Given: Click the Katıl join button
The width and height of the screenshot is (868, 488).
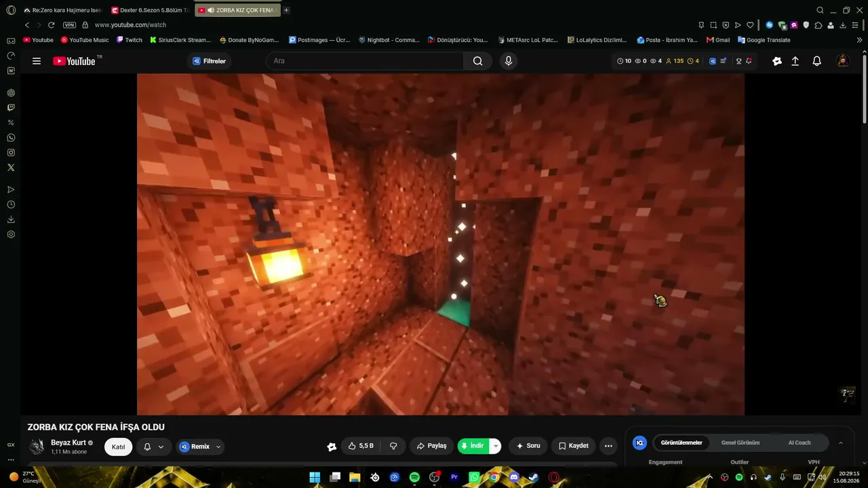Looking at the screenshot, I should [x=118, y=447].
